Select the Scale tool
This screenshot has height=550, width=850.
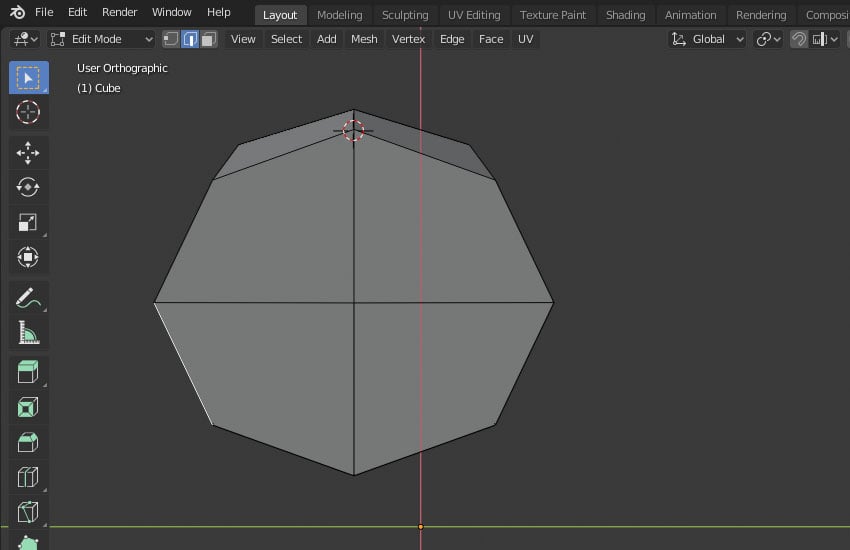click(x=28, y=222)
